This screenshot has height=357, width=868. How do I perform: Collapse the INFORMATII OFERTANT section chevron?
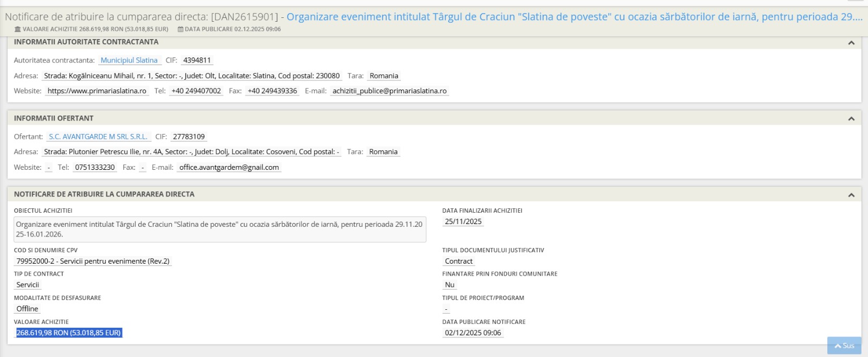click(x=851, y=119)
